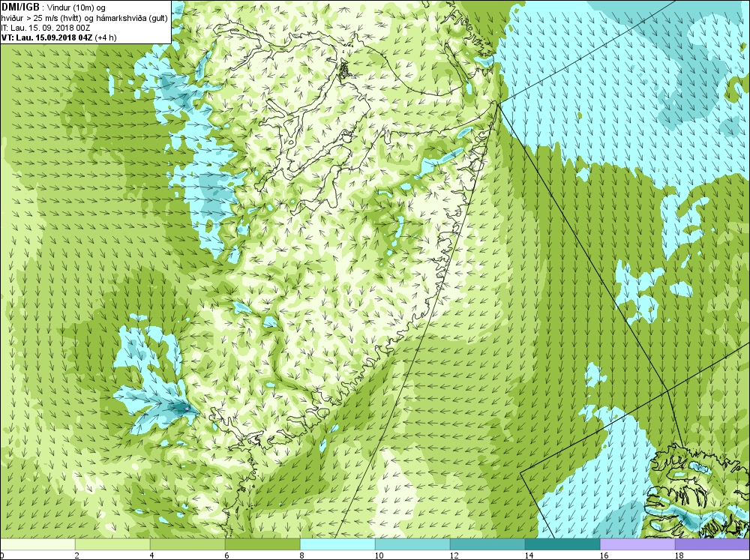This screenshot has height=560, width=750.
Task: Click the 16–18 m/s light purple legend swatch
Action: pos(637,544)
